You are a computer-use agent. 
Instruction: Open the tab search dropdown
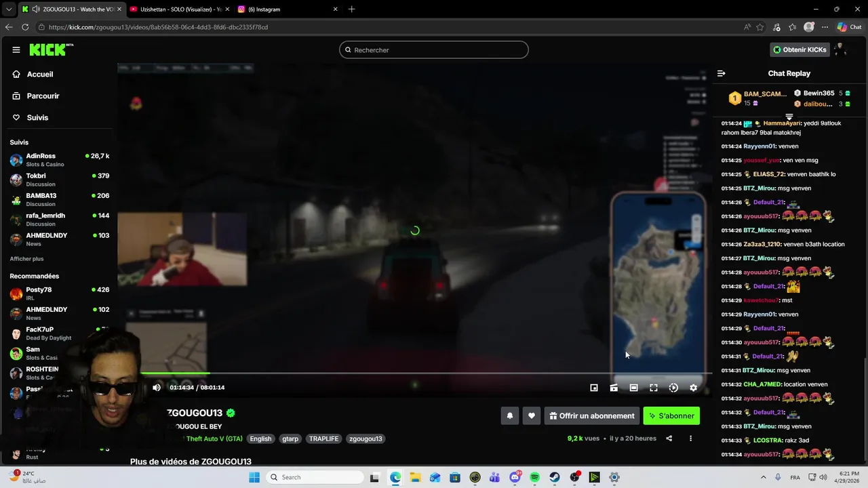(8, 9)
